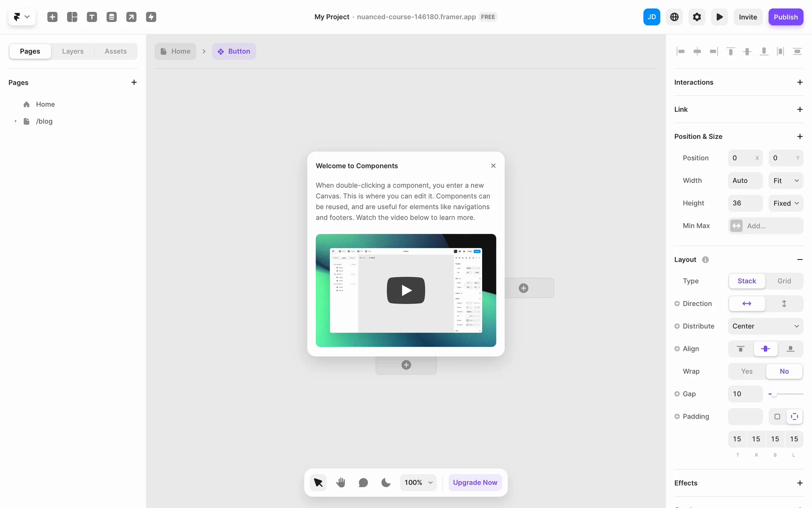
Task: Switch to the Assets tab
Action: tap(115, 51)
